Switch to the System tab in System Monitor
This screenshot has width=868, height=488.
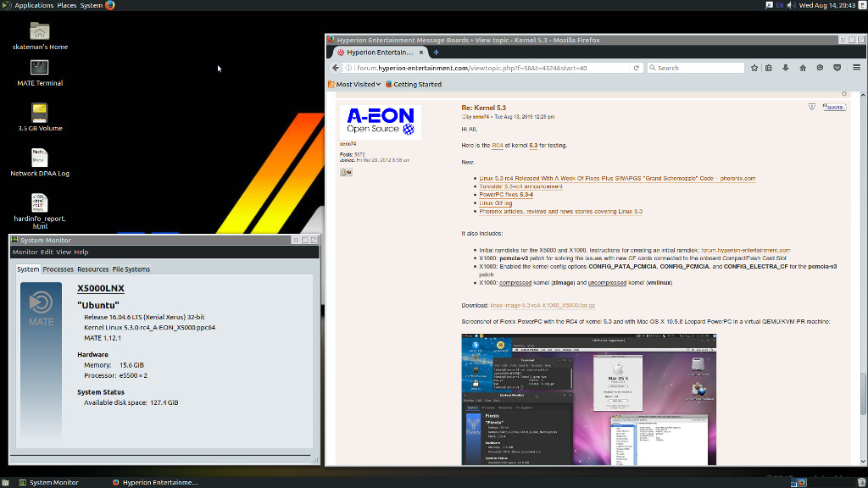28,269
